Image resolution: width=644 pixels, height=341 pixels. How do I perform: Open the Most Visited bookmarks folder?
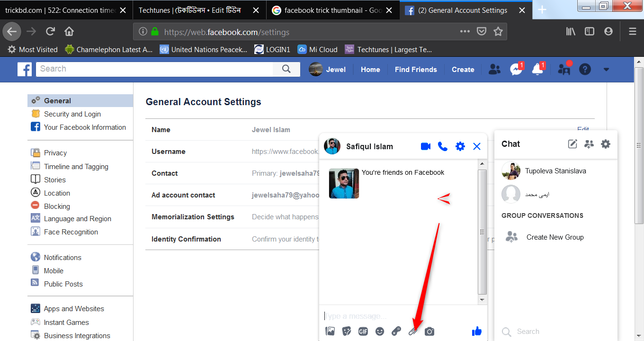32,49
